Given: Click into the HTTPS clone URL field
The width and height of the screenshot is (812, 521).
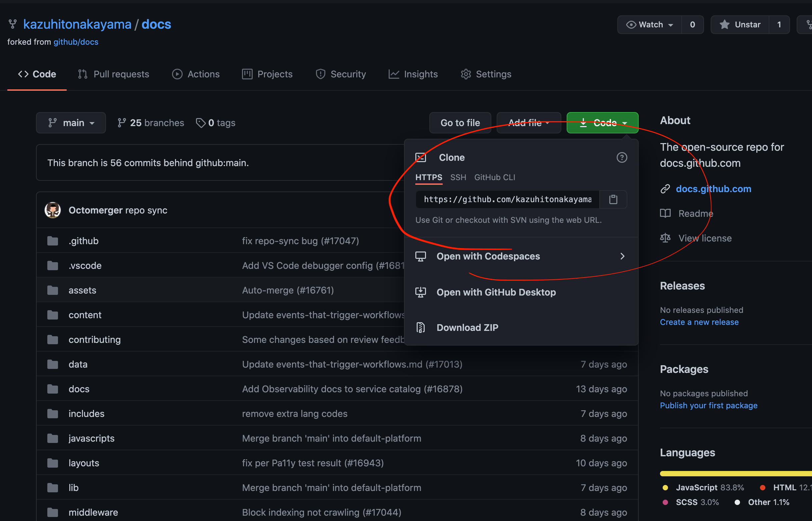Looking at the screenshot, I should tap(507, 199).
